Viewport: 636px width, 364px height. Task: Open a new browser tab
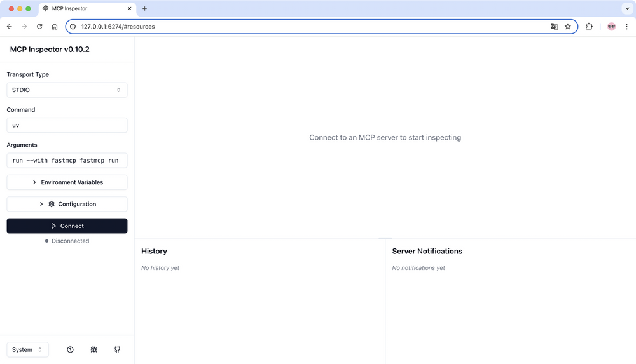click(x=144, y=9)
